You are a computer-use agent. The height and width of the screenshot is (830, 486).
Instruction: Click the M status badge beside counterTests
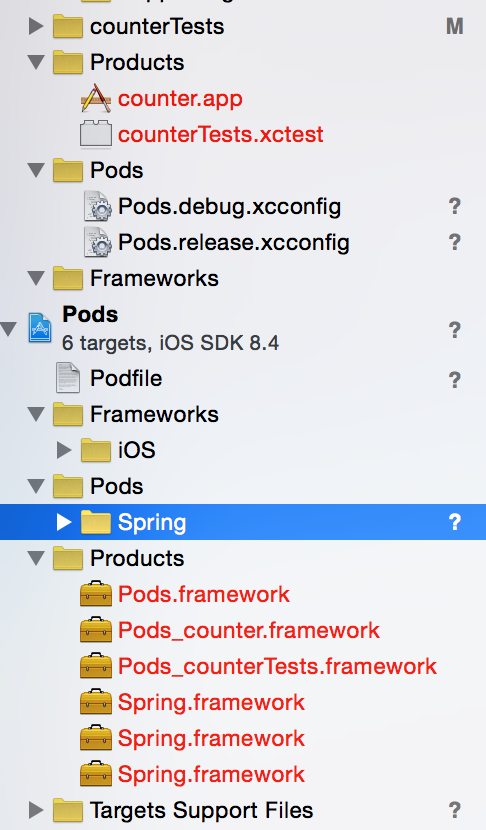455,26
